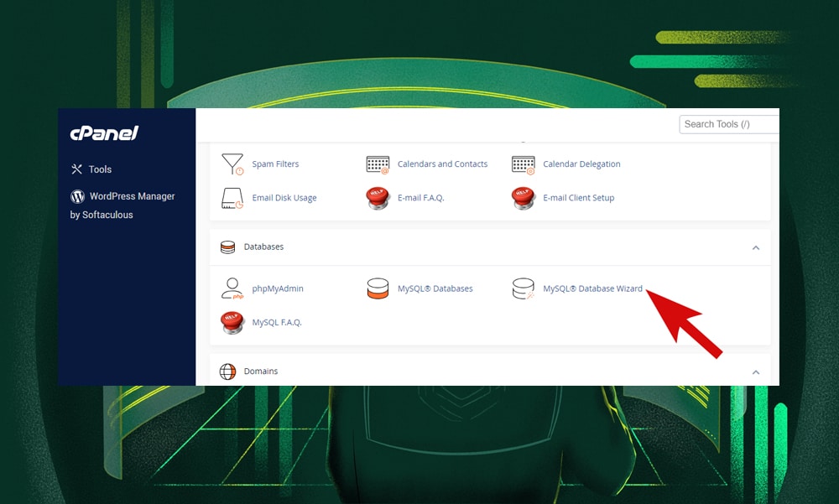Viewport: 839px width, 504px height.
Task: Collapse the Domains section
Action: pos(757,371)
